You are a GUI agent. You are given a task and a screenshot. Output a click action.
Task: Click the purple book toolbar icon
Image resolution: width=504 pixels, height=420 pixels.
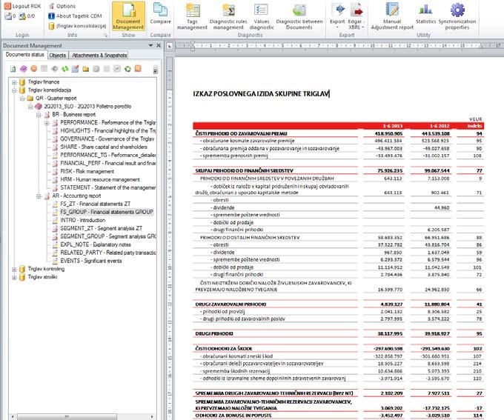(24, 69)
